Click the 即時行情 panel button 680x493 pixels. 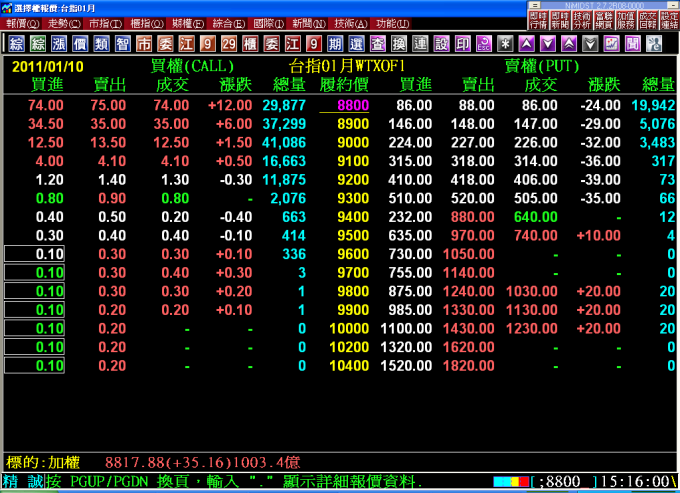tap(538, 20)
